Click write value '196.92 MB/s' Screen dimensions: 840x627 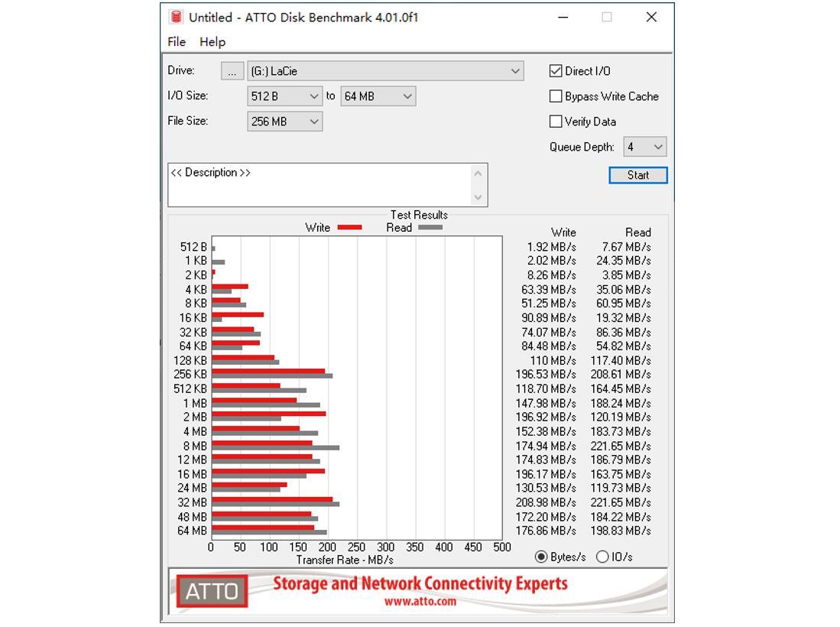coord(546,417)
